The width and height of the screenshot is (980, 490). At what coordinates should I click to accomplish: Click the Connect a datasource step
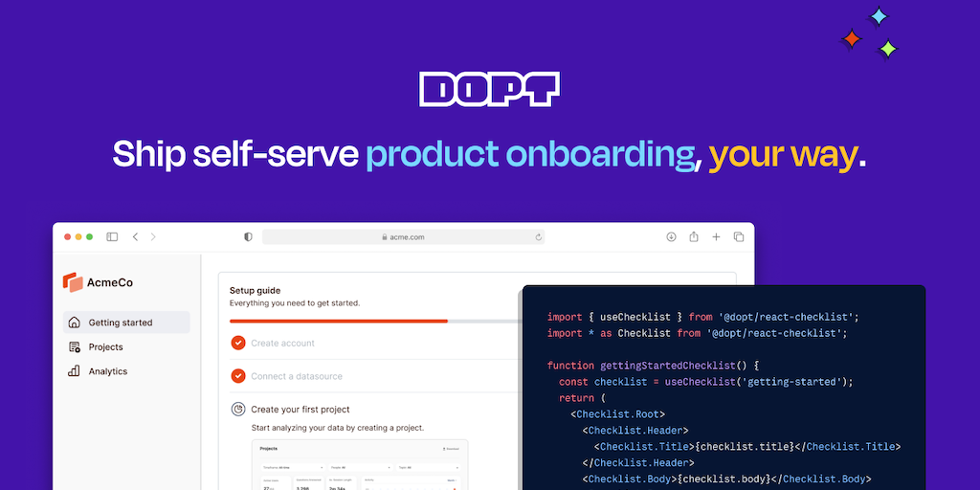point(297,376)
